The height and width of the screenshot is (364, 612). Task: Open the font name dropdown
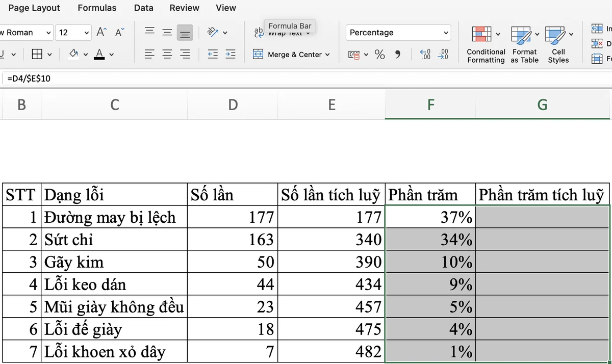[x=48, y=33]
